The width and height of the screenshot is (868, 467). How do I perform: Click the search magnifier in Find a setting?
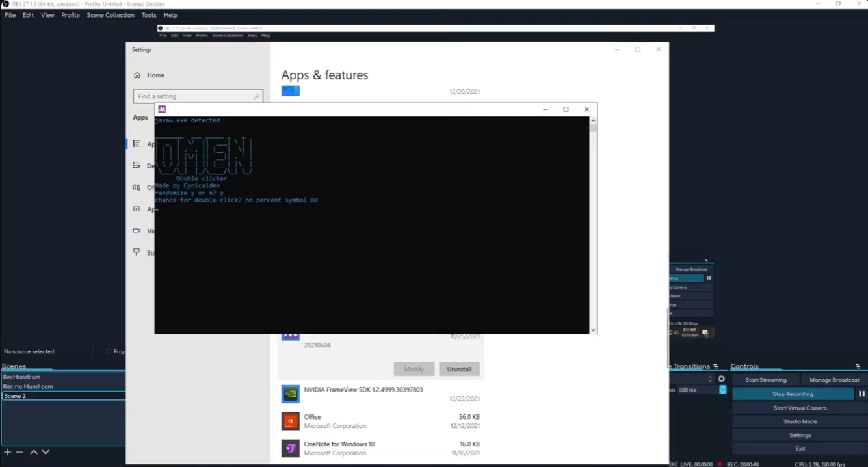(256, 96)
